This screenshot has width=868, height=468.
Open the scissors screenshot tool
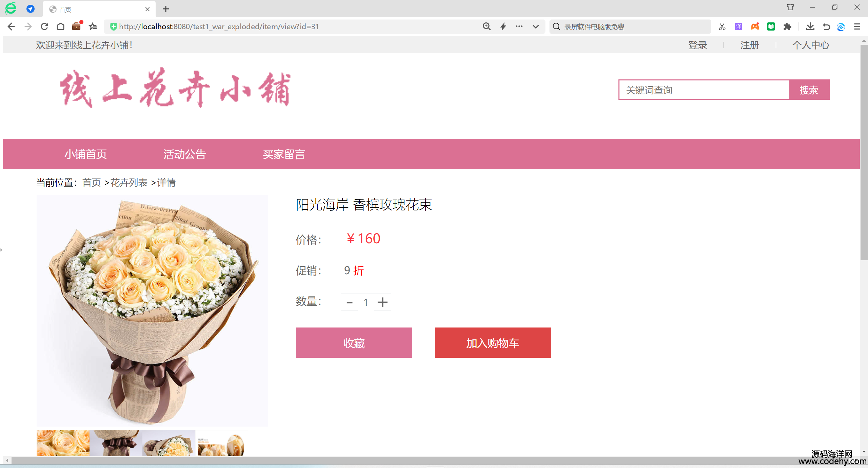(x=722, y=27)
